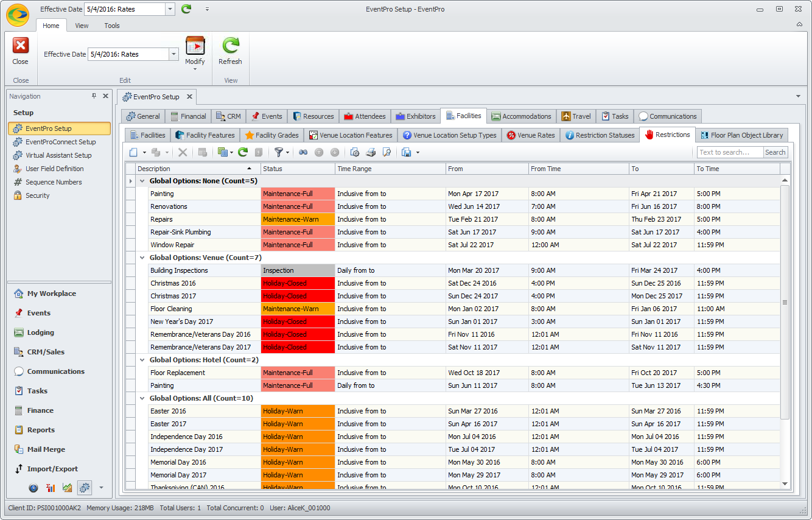
Task: Select Virtual Assistant Setup in the navigation
Action: point(58,155)
